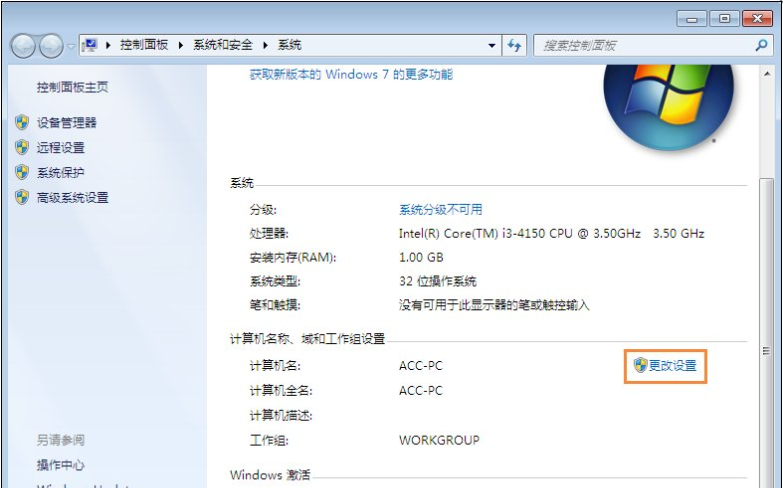
Task: Expand the arrow after 控制面板 breadcrumb
Action: click(181, 45)
